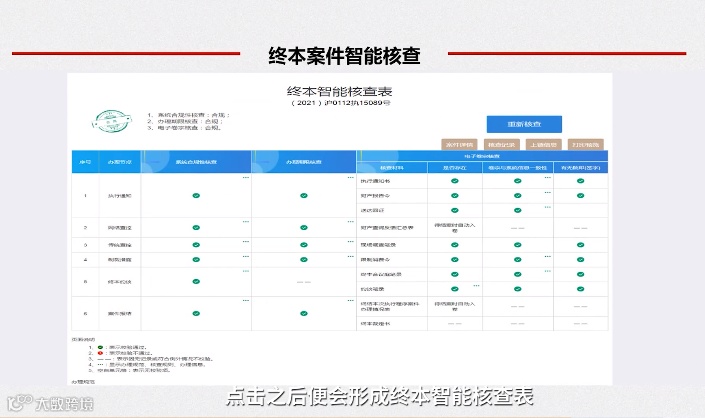705x418 pixels.
Task: Click the 终本智能核查表 form title
Action: pyautogui.click(x=340, y=92)
